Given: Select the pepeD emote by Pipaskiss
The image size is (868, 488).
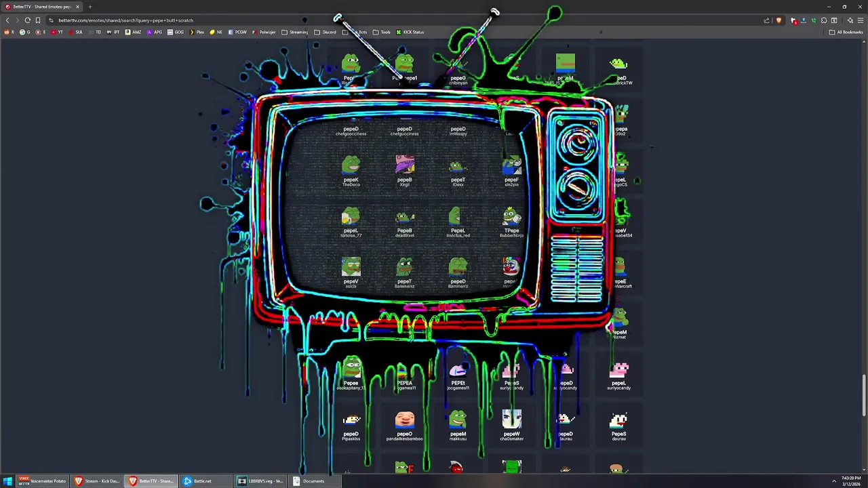Looking at the screenshot, I should pos(351,425).
